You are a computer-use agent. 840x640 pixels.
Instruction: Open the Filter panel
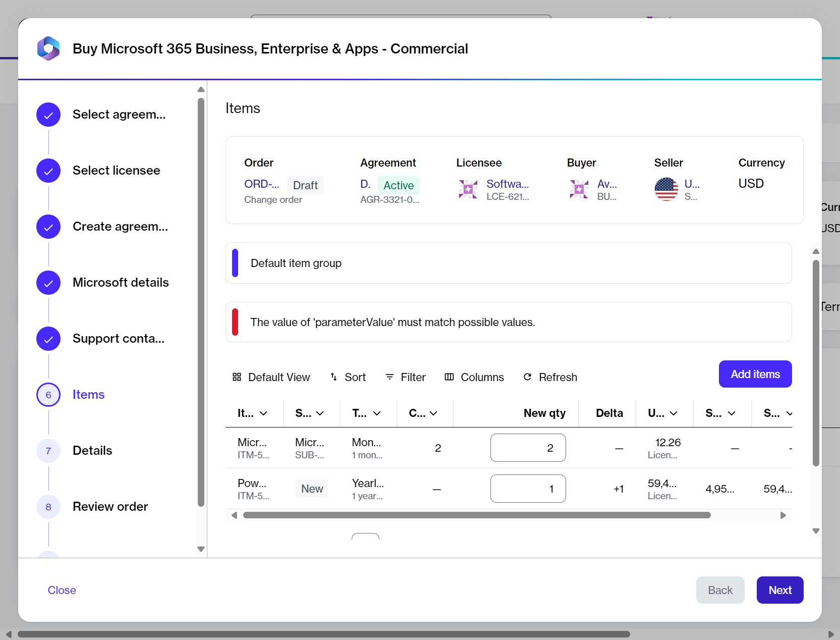coord(405,377)
